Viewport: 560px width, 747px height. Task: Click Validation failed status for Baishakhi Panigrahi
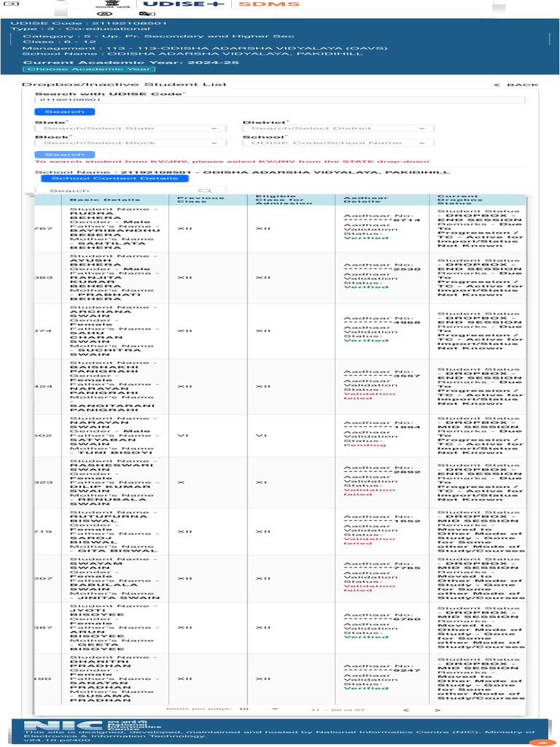[370, 396]
